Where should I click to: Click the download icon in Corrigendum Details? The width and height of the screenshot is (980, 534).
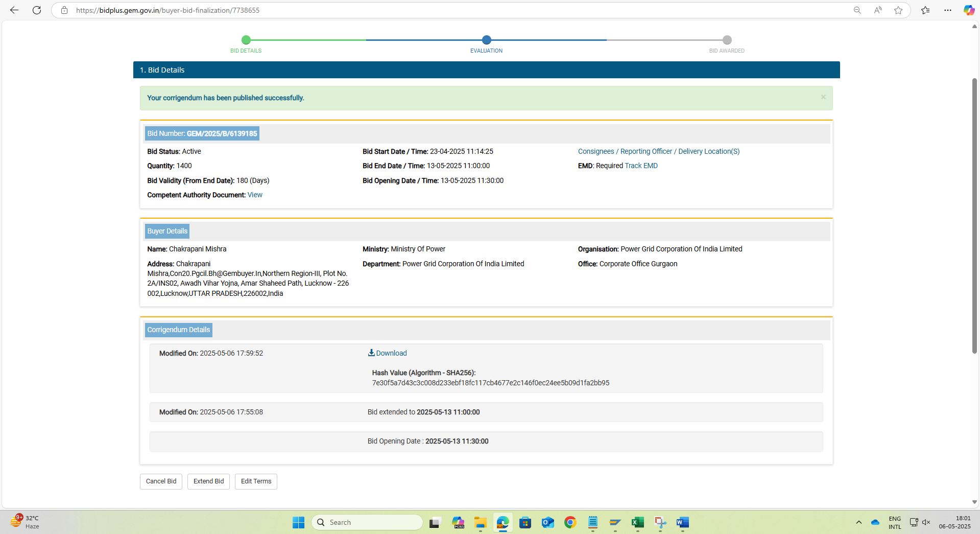pyautogui.click(x=371, y=353)
